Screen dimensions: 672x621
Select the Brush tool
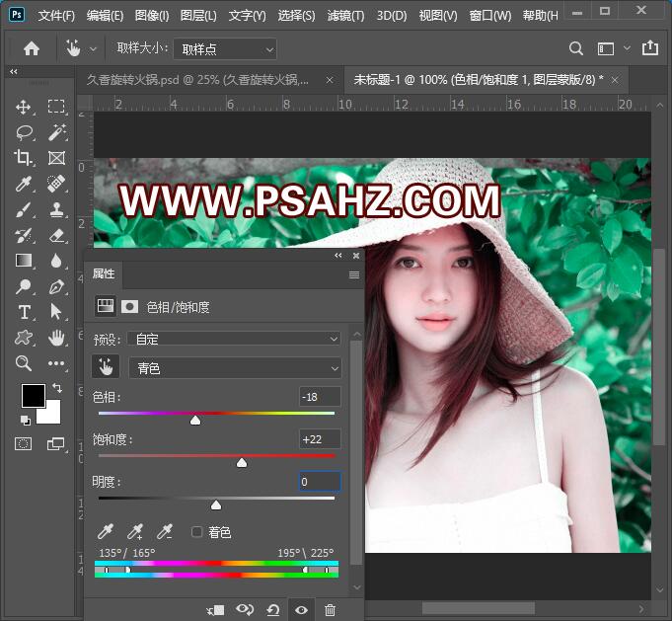(x=23, y=209)
